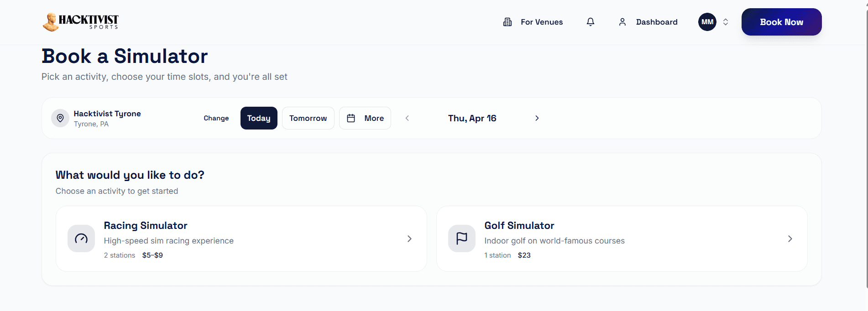868x311 pixels.
Task: Select the Today date option
Action: (259, 118)
